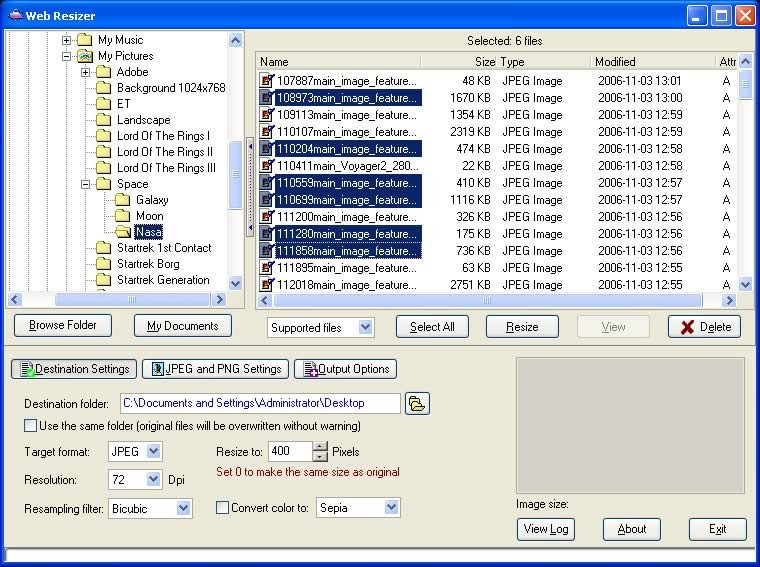Screen dimensions: 760x567
Task: Open the Supported files filter dropdown
Action: (365, 327)
